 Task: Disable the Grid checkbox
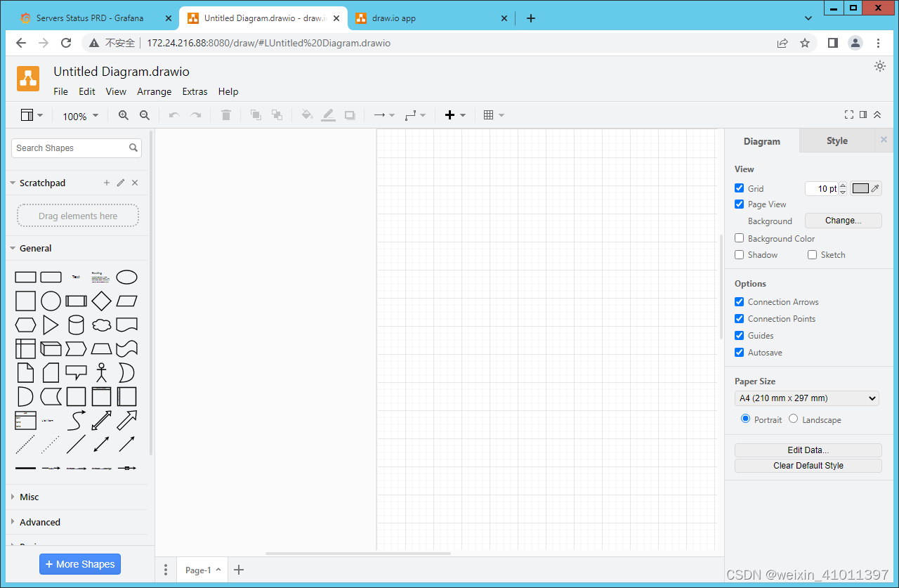click(739, 188)
